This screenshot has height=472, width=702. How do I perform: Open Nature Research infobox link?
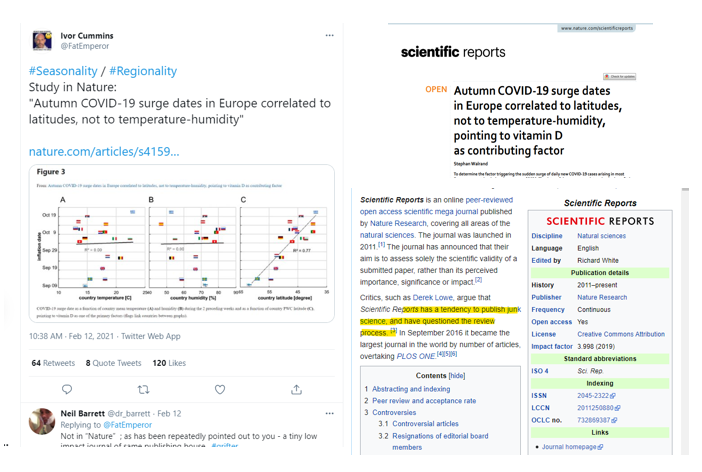click(602, 297)
